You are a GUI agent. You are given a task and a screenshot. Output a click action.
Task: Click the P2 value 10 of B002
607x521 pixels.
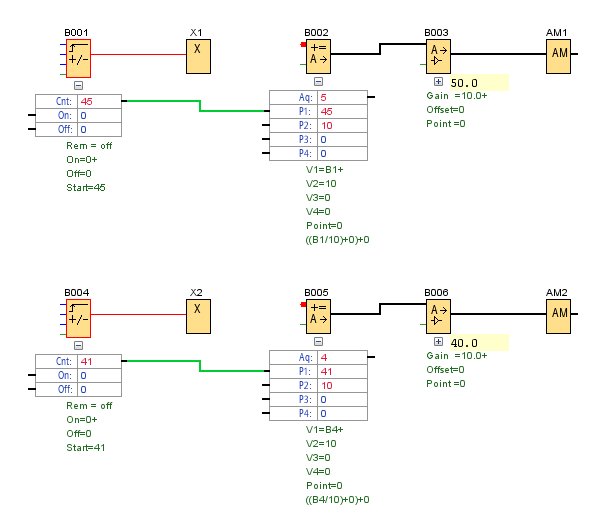[x=342, y=125]
